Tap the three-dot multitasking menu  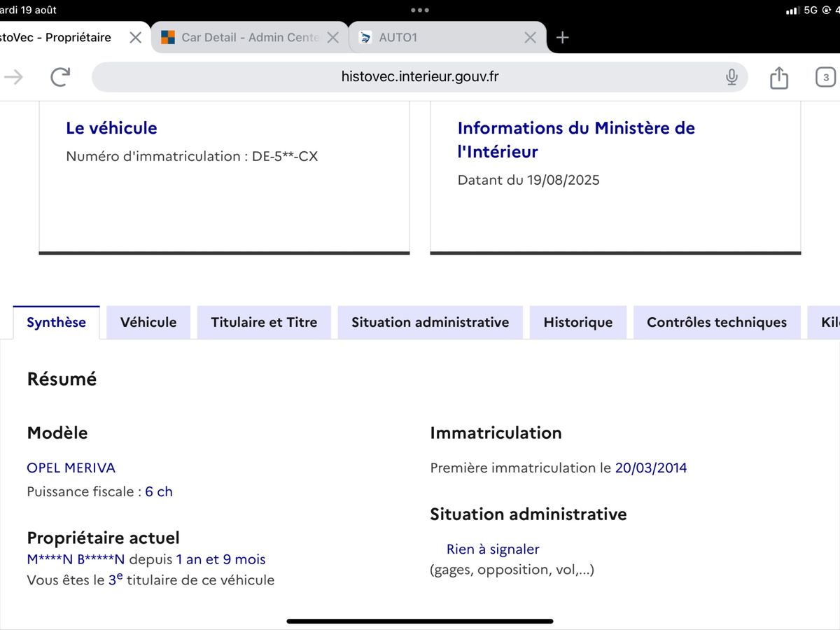420,10
